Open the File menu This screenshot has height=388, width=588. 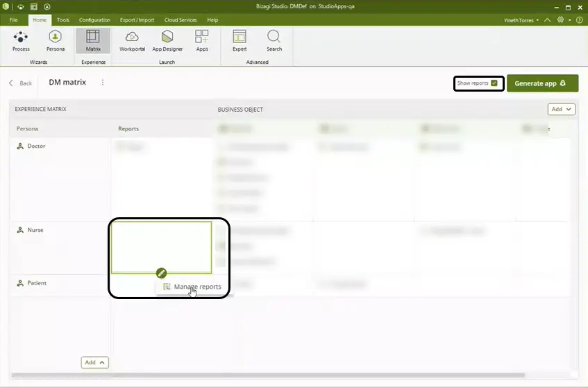click(x=13, y=20)
